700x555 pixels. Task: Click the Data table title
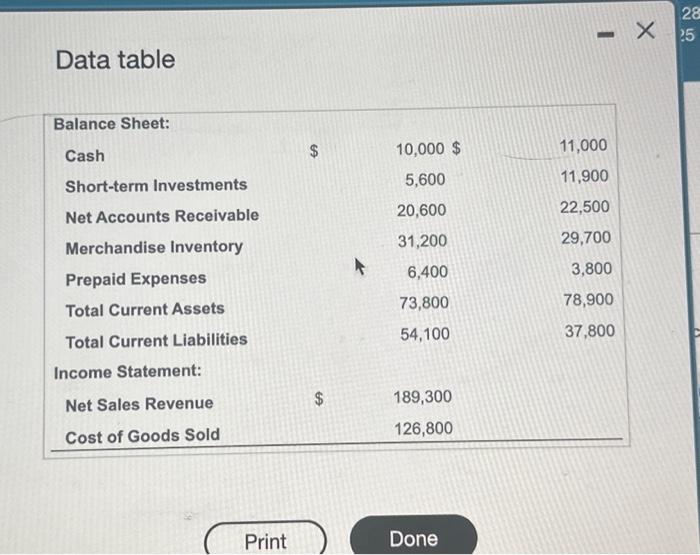coord(115,60)
